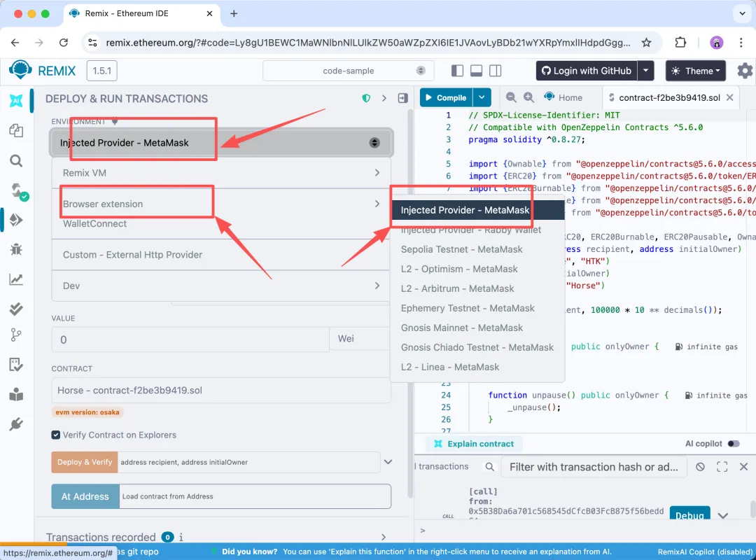Open the Learneth tutorials icon
This screenshot has width=756, height=560.
[16, 395]
